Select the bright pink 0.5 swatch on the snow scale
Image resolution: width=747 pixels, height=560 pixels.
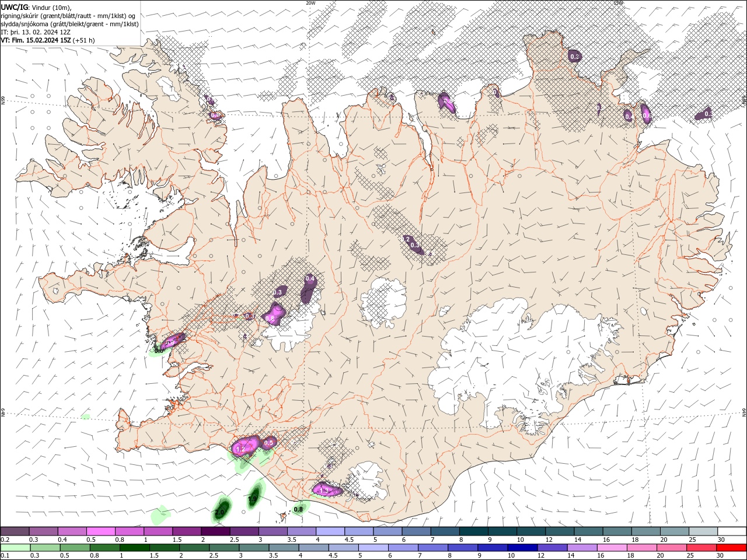(100, 531)
